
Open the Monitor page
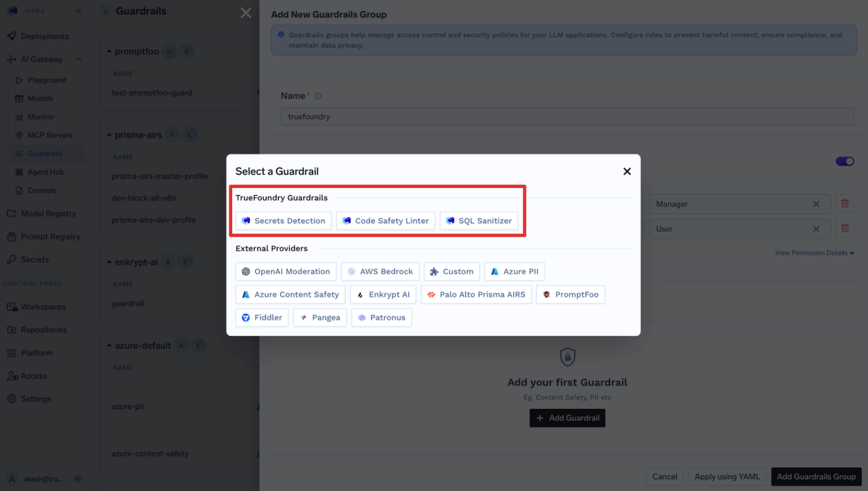(41, 117)
